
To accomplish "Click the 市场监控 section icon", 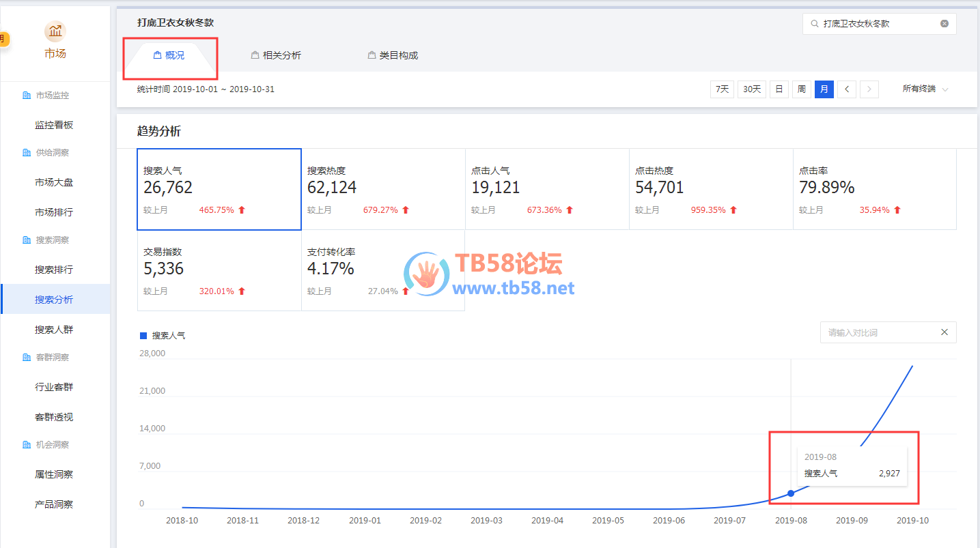I will click(27, 96).
